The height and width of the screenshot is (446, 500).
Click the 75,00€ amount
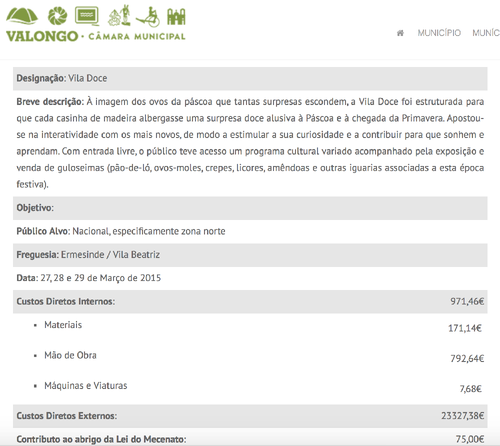pyautogui.click(x=470, y=439)
